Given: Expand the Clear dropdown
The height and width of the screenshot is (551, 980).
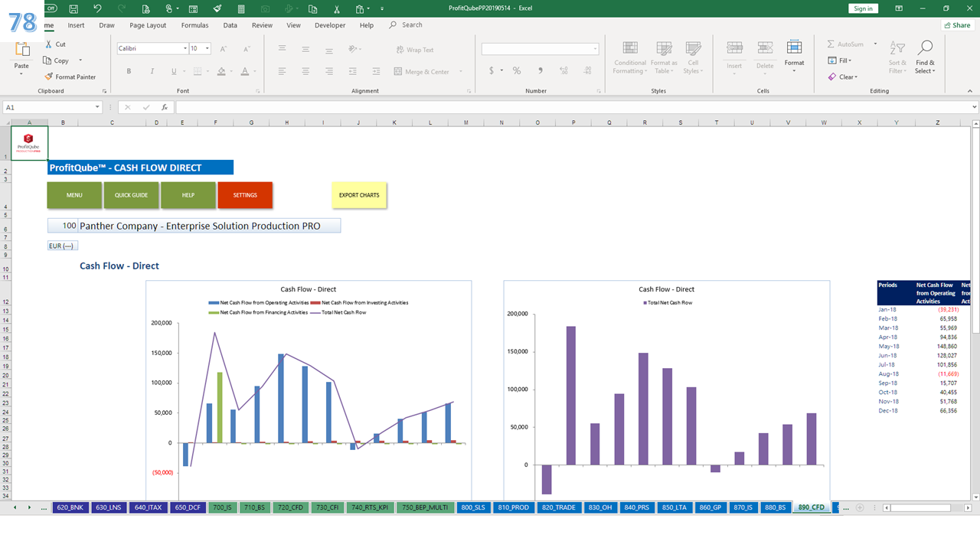Looking at the screenshot, I should tap(857, 77).
